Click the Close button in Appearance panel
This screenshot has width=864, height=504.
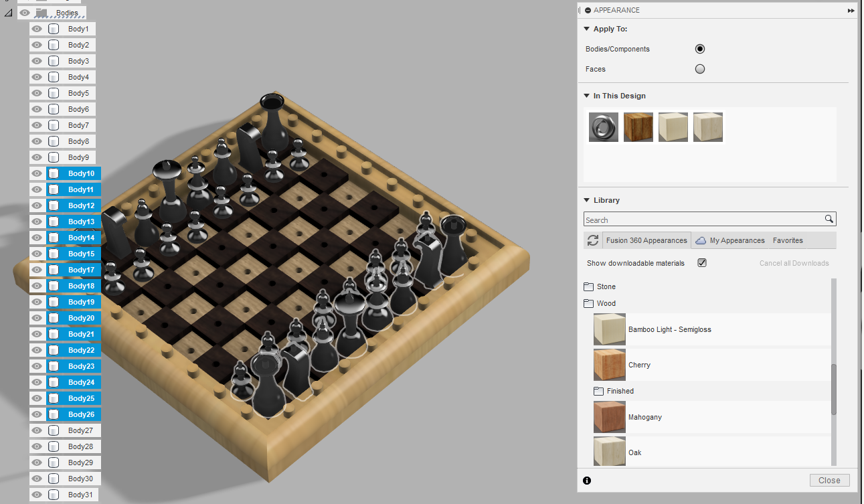829,480
